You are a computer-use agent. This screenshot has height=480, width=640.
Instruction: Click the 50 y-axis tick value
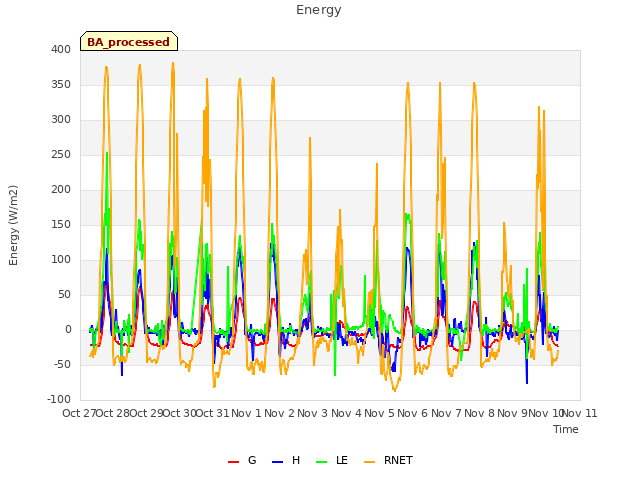pos(64,294)
